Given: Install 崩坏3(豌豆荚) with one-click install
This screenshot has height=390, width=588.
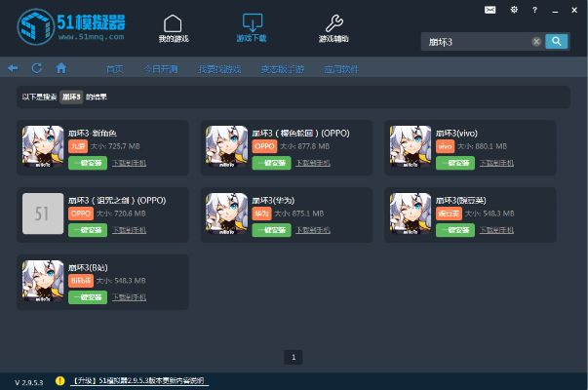Looking at the screenshot, I should [x=455, y=230].
